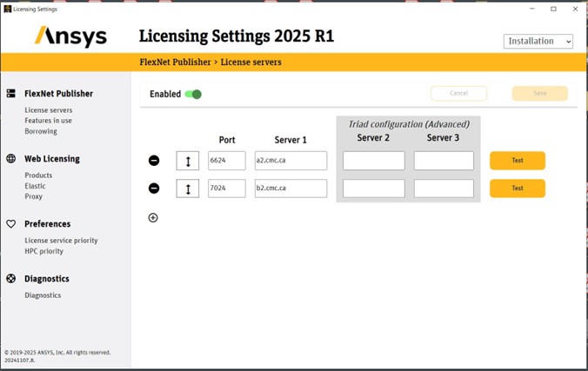Maximize the Licensing Settings window
588x371 pixels.
click(x=553, y=9)
